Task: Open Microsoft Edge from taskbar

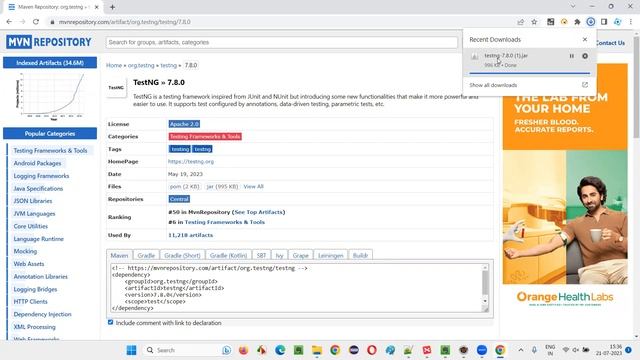Action: pos(280,350)
